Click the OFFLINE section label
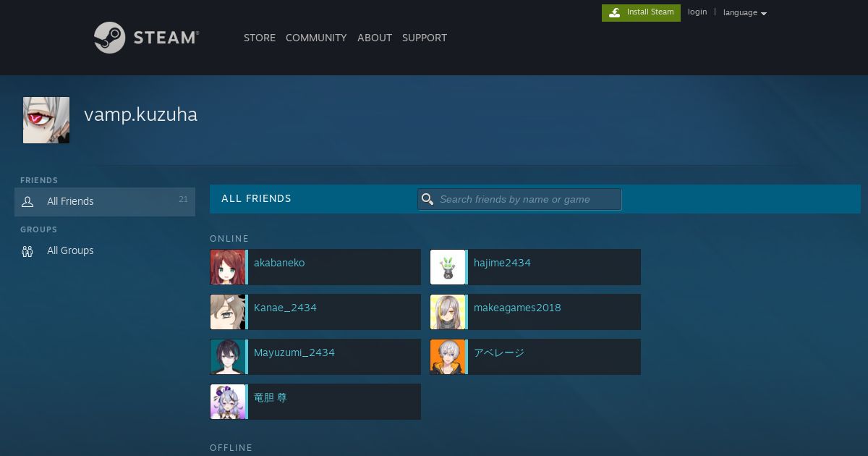The image size is (868, 456). pos(231,448)
